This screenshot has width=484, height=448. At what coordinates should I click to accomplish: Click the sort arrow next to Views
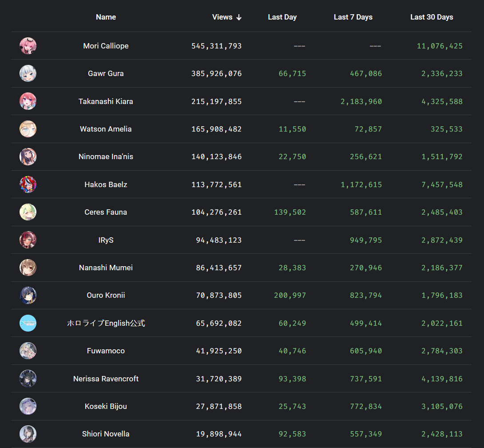[x=239, y=17]
